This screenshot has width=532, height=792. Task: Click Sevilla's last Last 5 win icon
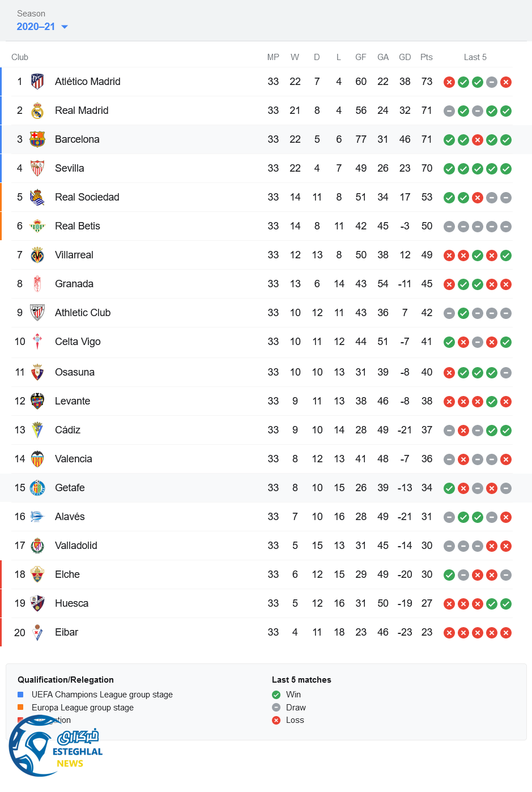(506, 169)
